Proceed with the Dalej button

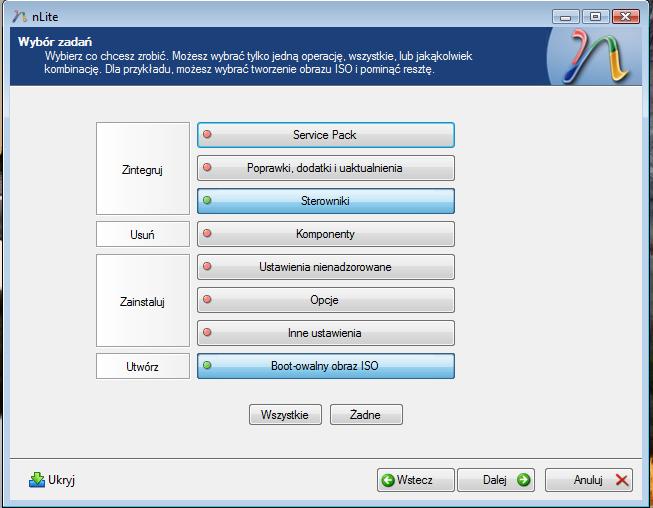click(496, 480)
